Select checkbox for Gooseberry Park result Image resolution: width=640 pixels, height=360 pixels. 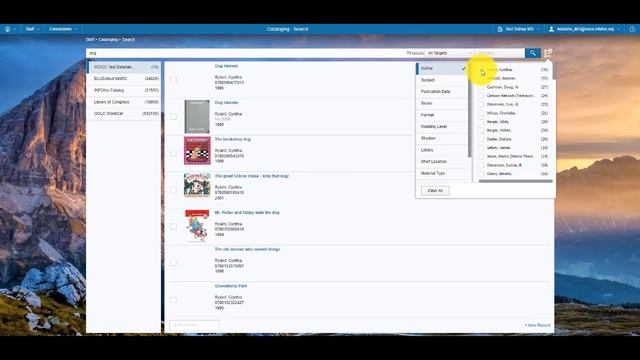173,300
